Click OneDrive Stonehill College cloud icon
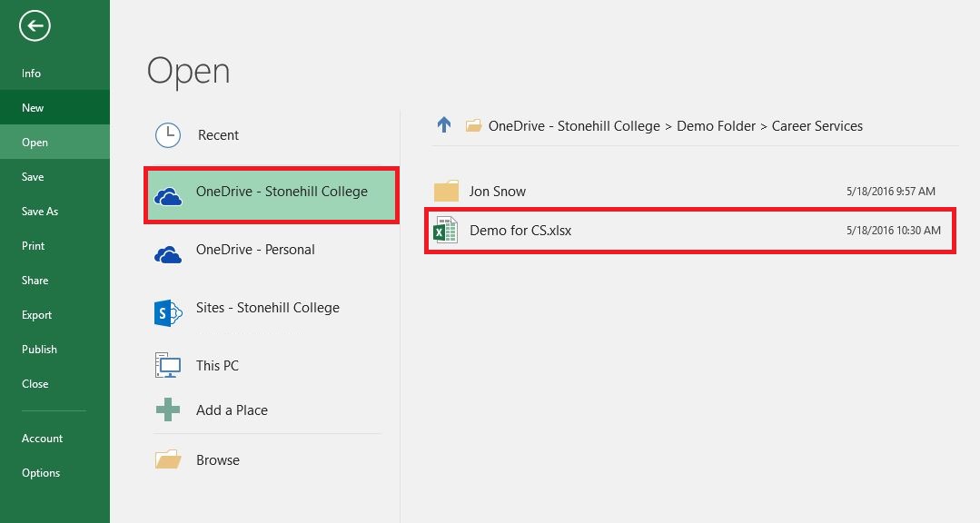 tap(168, 198)
